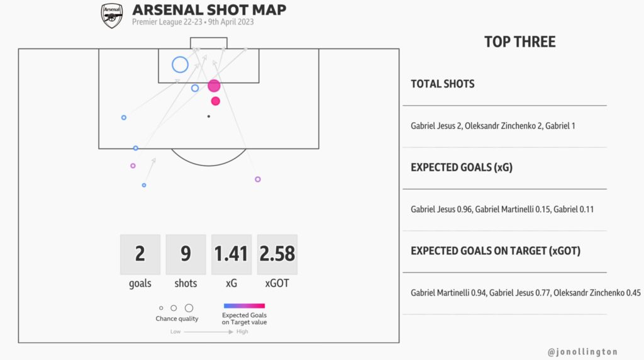Click the 9 shots stat box

(x=186, y=254)
